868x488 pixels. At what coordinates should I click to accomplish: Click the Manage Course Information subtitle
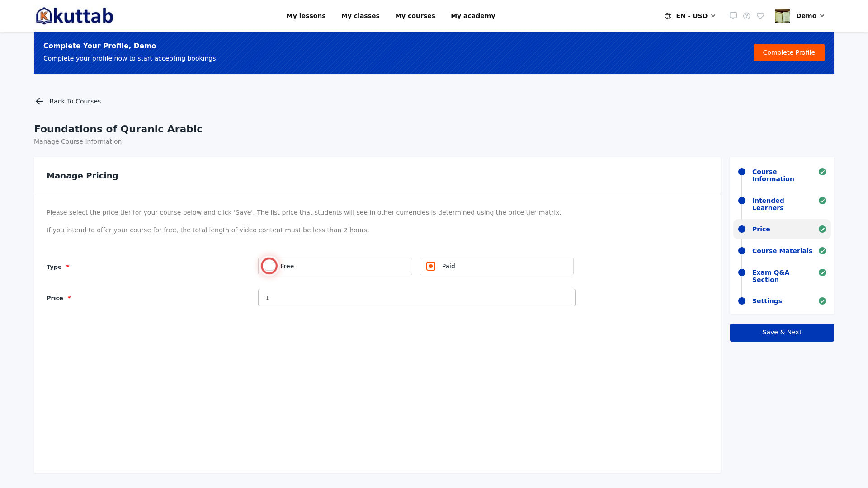tap(78, 141)
